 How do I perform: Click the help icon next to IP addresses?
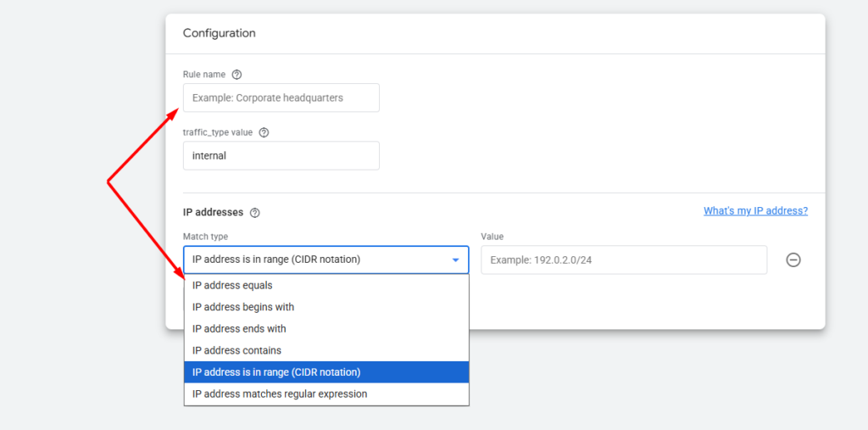pos(255,213)
